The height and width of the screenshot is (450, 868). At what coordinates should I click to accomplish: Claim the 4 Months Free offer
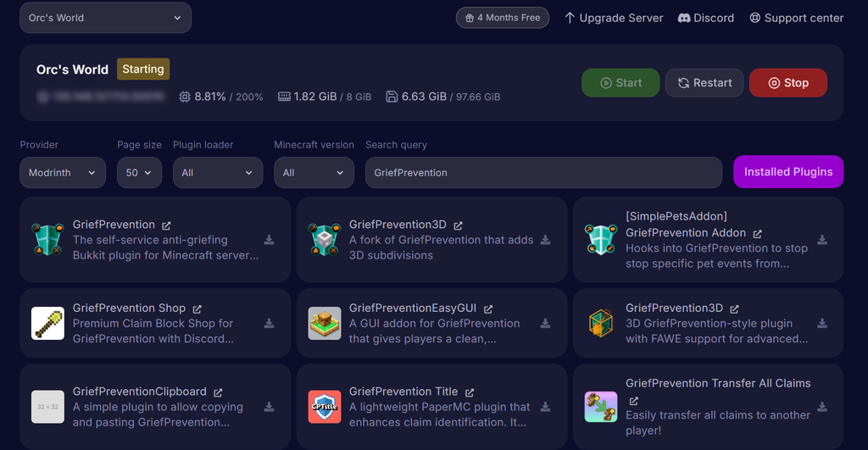click(502, 18)
